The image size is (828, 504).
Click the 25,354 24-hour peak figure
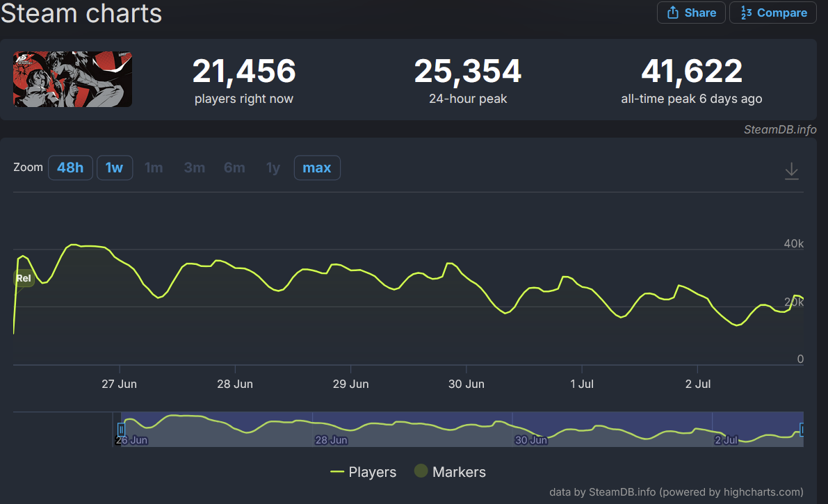(x=468, y=71)
